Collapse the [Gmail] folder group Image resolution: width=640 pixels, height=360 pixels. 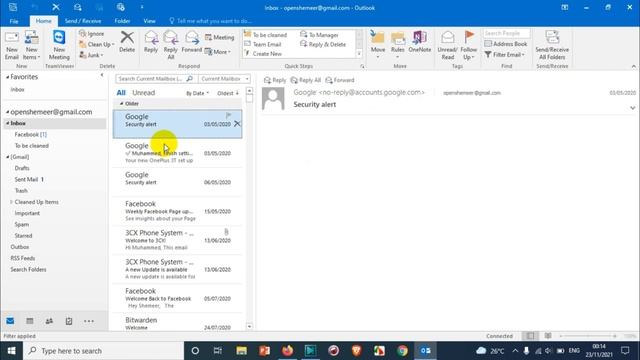point(7,157)
